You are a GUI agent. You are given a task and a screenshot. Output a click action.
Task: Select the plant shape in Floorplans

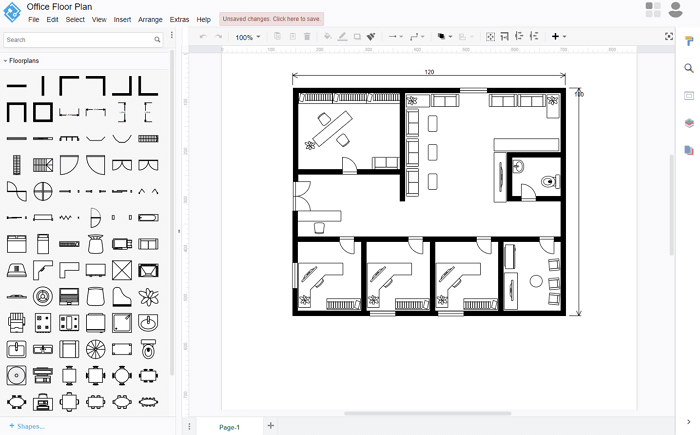(148, 296)
